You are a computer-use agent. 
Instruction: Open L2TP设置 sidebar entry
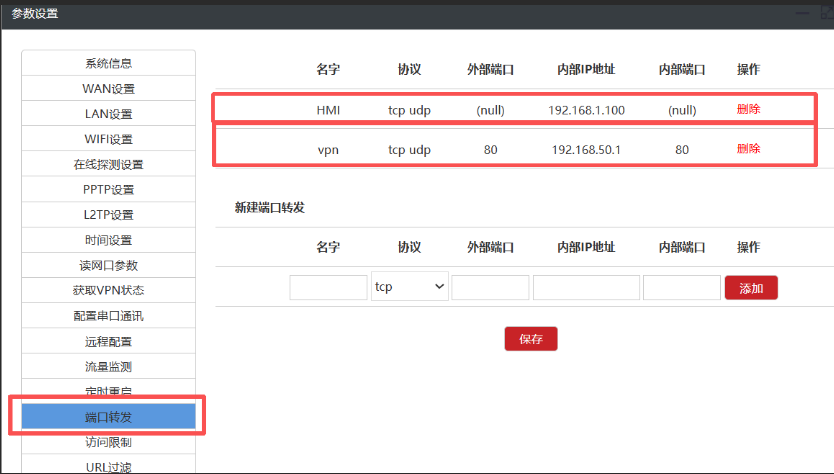(x=108, y=215)
